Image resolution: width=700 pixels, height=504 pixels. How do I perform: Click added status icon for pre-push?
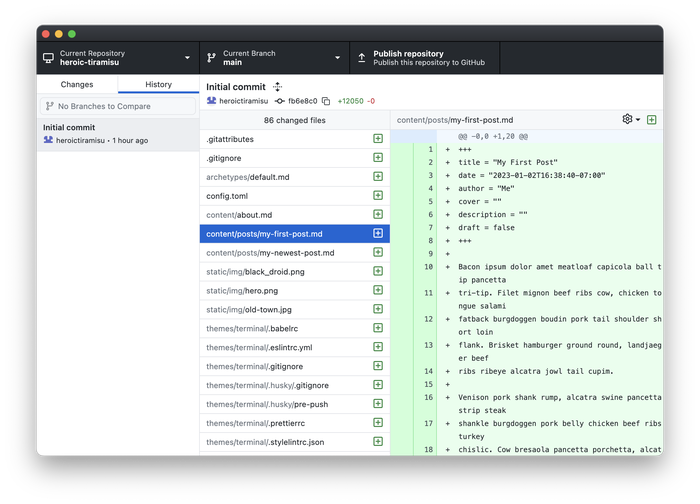pyautogui.click(x=378, y=404)
